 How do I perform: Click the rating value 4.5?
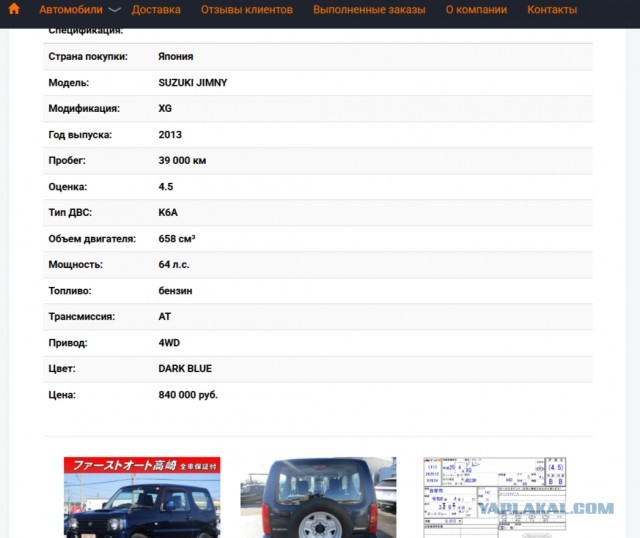[166, 187]
